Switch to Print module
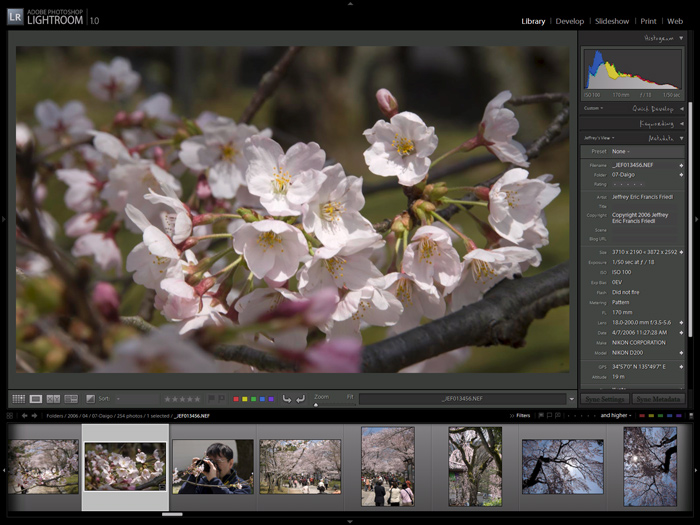The width and height of the screenshot is (700, 525). click(x=648, y=21)
